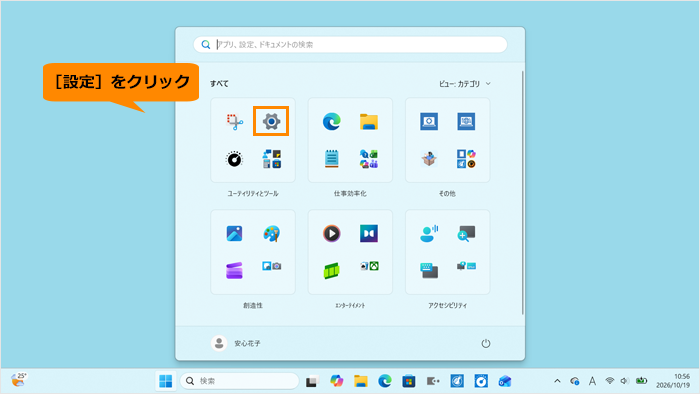Screen dimensions: 700x394
Task: Click the アクセシビリティ category label
Action: pyautogui.click(x=447, y=306)
